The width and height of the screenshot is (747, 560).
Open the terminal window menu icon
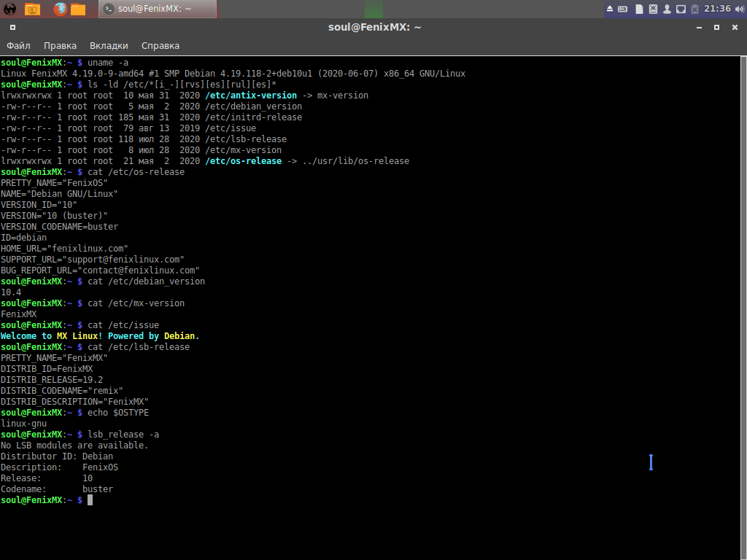pyautogui.click(x=13, y=28)
